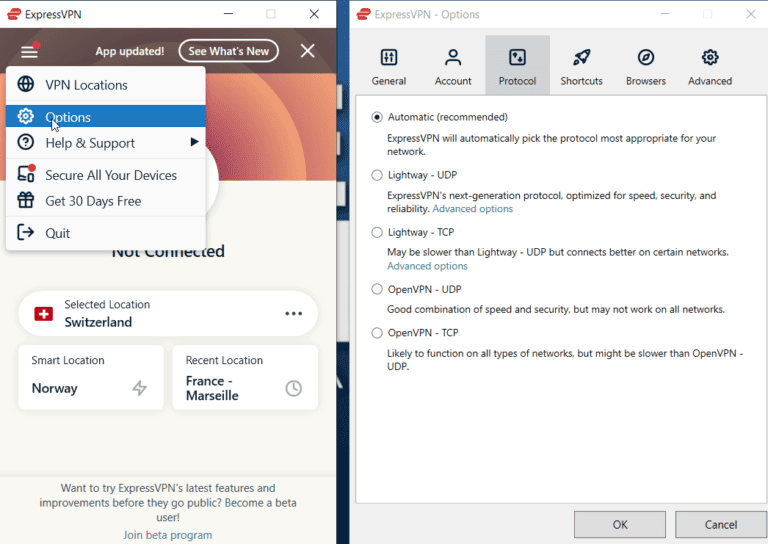
Task: Select the OpenVPN - TCP radio button
Action: click(x=377, y=333)
